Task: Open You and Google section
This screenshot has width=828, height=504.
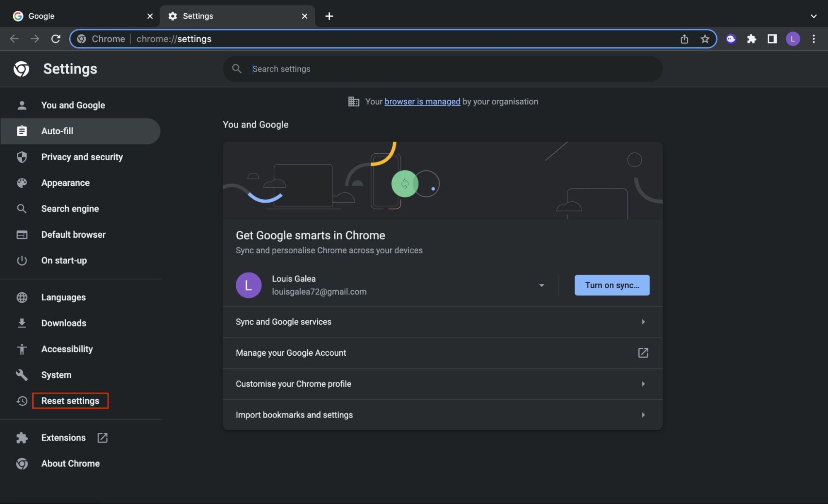Action: (80, 105)
